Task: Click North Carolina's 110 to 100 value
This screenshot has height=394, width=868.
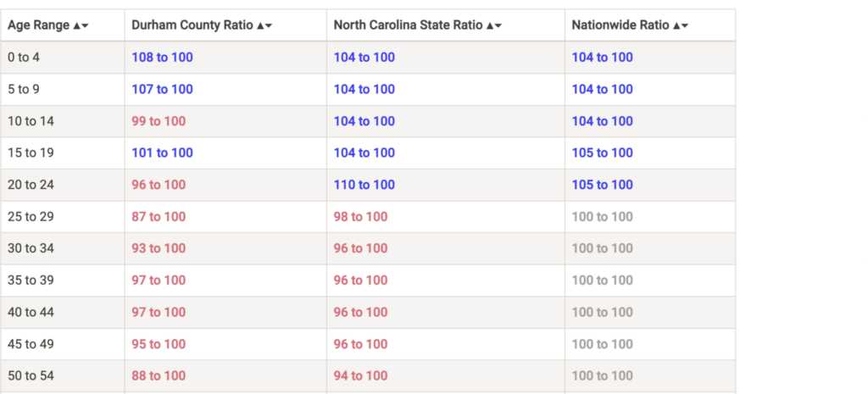Action: pyautogui.click(x=364, y=185)
